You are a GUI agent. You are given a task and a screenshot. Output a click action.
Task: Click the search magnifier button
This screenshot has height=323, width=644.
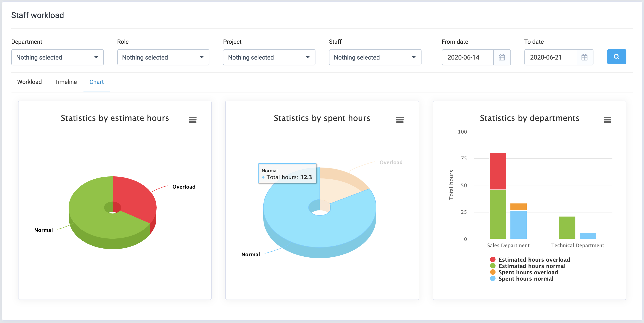click(616, 57)
